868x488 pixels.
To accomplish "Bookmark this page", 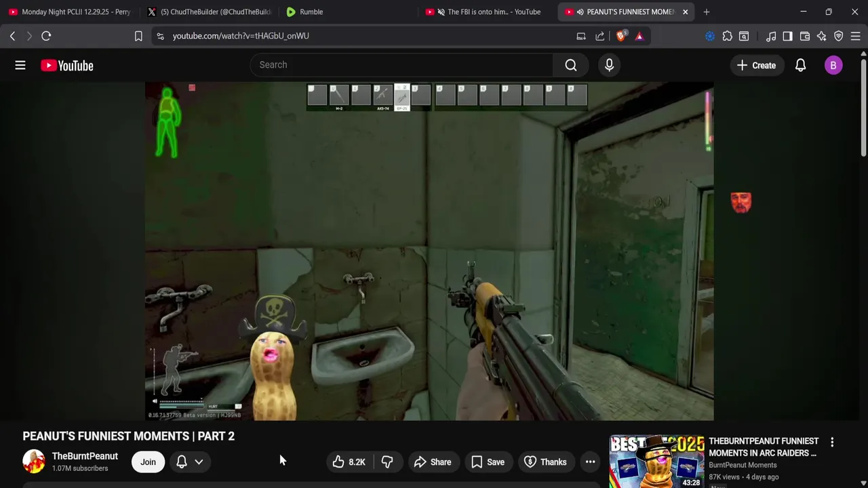I will [138, 36].
